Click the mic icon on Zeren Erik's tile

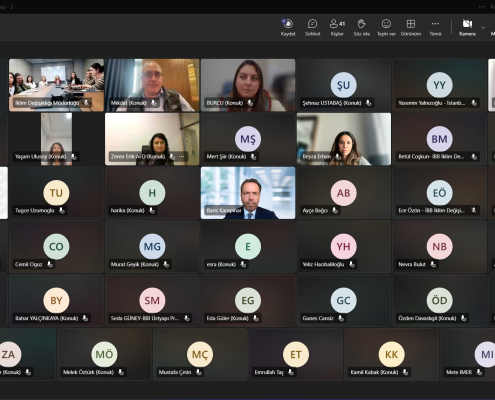click(x=172, y=156)
